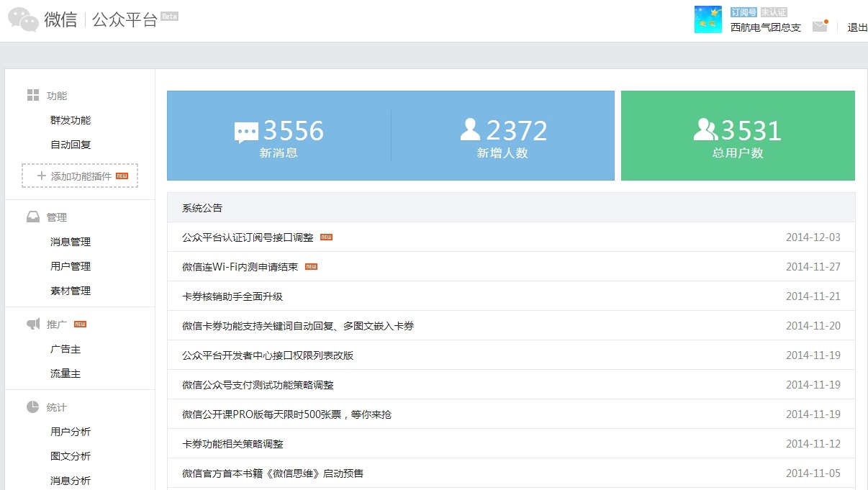868x490 pixels.
Task: Click the account avatar thumbnail
Action: [707, 19]
